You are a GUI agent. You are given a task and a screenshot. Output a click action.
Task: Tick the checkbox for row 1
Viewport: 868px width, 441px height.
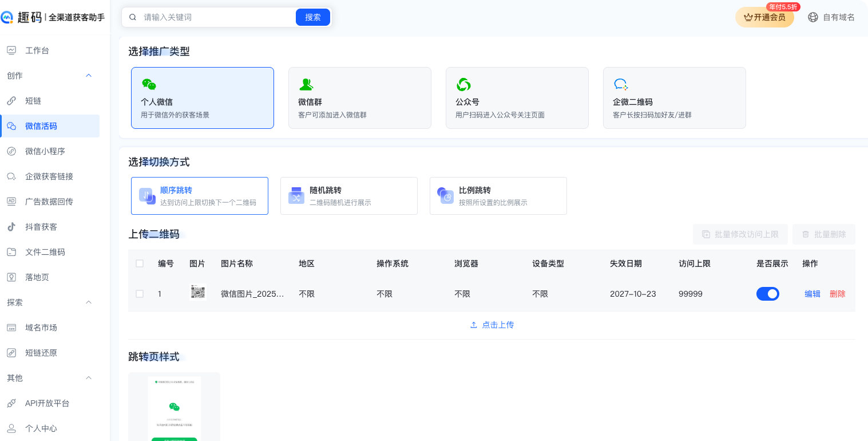pyautogui.click(x=140, y=294)
